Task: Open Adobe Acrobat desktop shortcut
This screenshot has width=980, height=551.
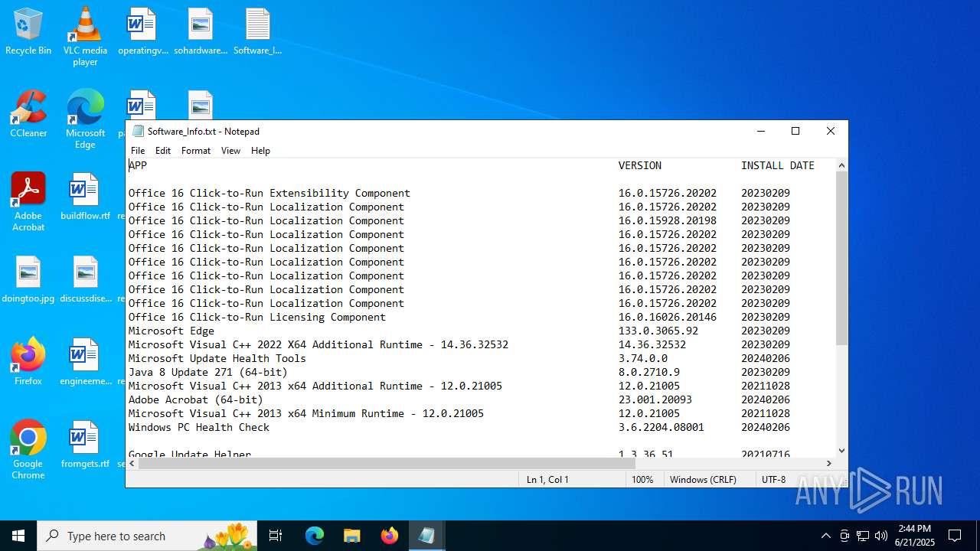Action: point(28,202)
